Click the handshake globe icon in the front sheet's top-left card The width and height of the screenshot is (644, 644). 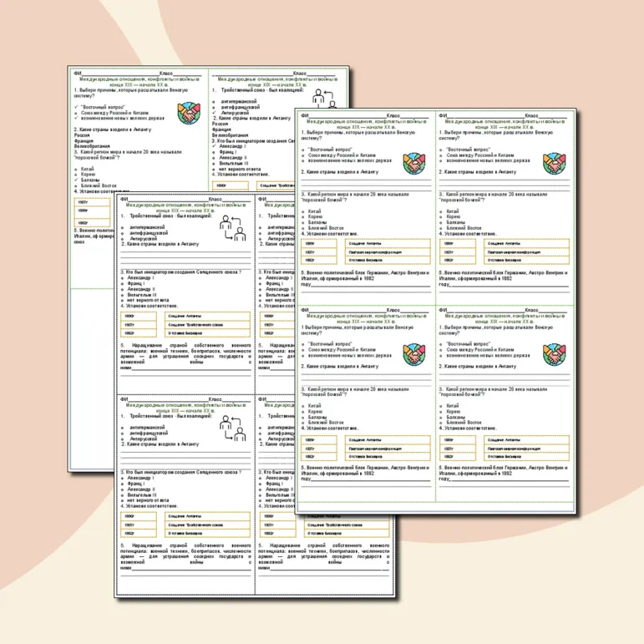click(x=414, y=164)
